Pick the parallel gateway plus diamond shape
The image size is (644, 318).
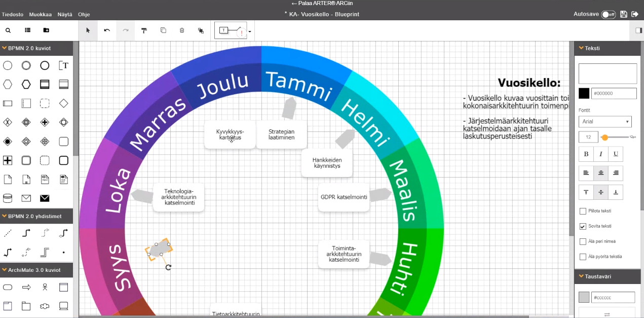(x=45, y=122)
